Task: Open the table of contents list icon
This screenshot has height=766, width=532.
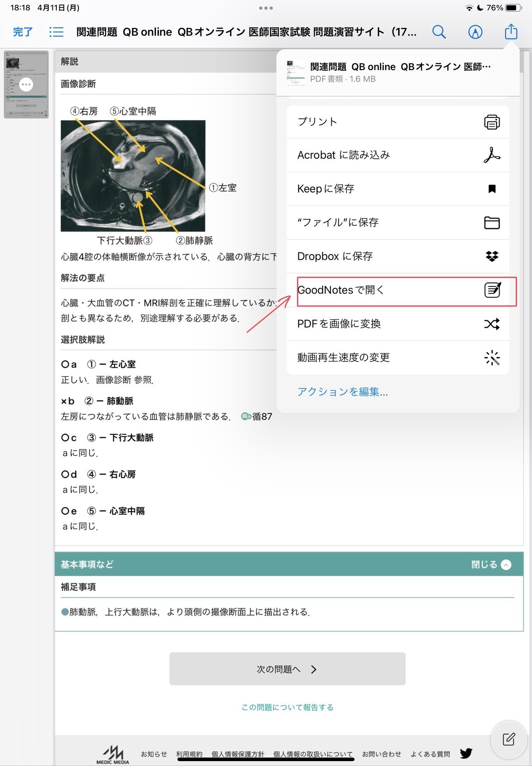Action: tap(56, 32)
